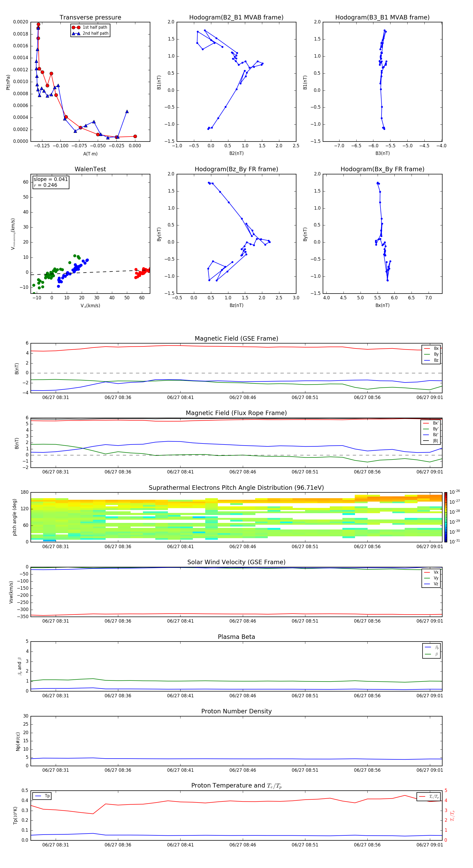Select the By' legend entry in Flux Rope panel

click(431, 429)
